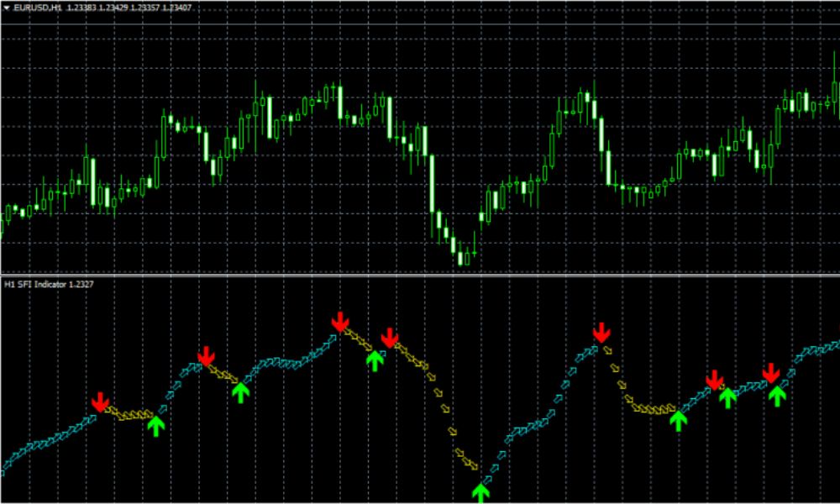Click the third red arrow from the left
Viewport: 840px width, 504px height.
pos(340,321)
